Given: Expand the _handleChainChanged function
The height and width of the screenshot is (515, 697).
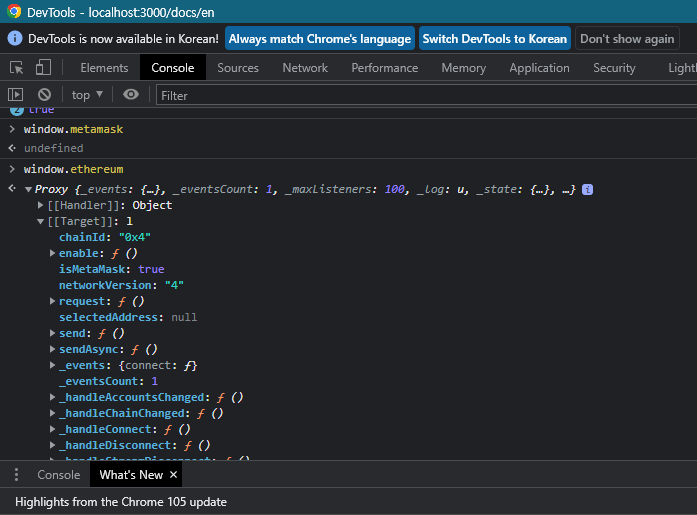Looking at the screenshot, I should click(52, 413).
